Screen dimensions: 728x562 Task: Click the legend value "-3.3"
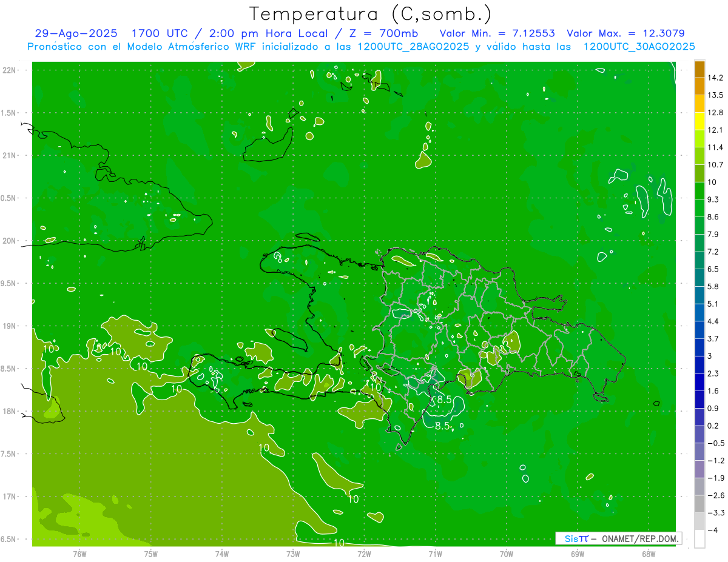pyautogui.click(x=715, y=513)
